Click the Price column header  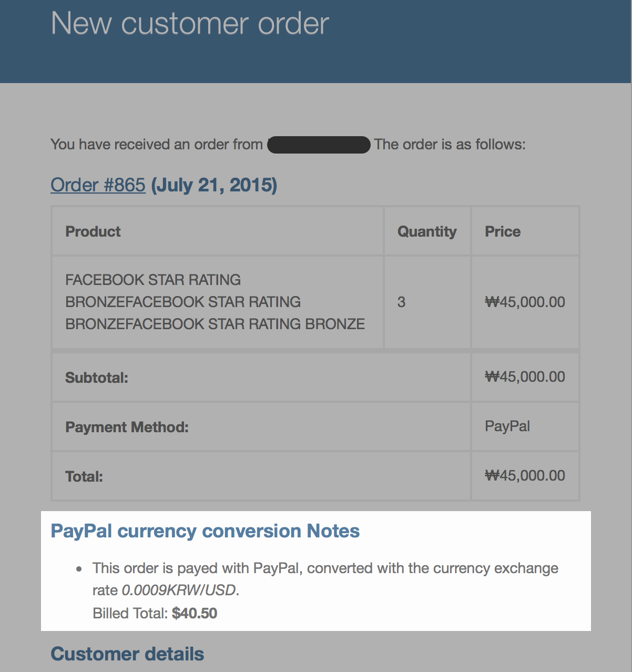point(503,231)
